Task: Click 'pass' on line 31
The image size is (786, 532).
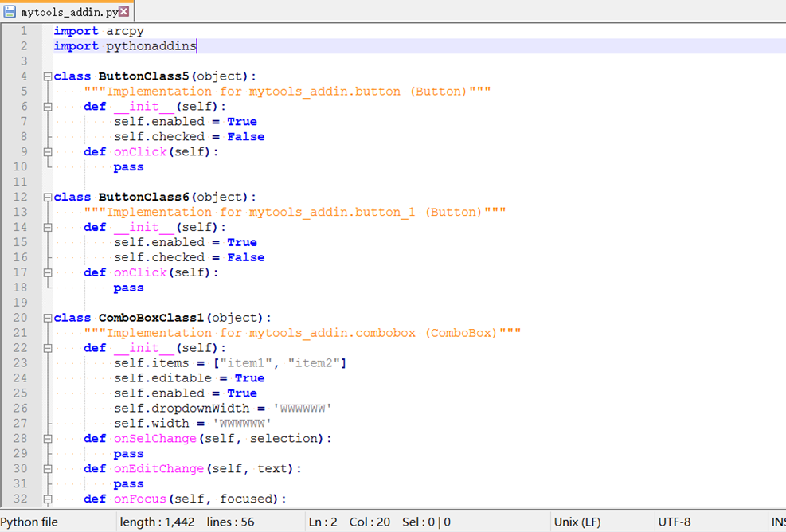Action: tap(128, 484)
